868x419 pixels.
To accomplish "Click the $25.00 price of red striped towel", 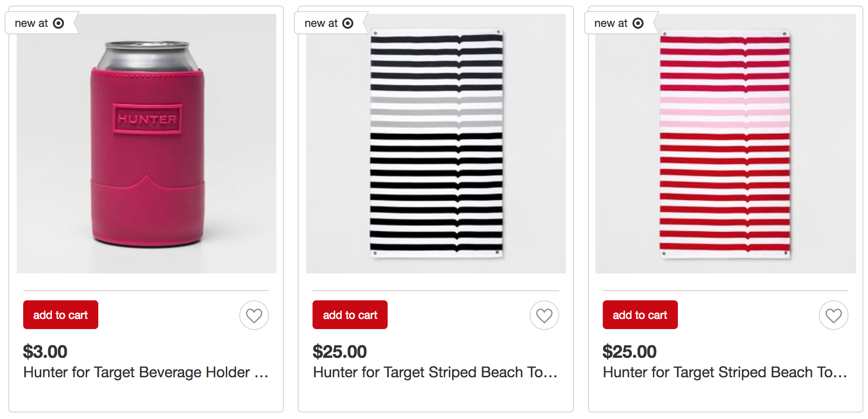I will pyautogui.click(x=629, y=352).
